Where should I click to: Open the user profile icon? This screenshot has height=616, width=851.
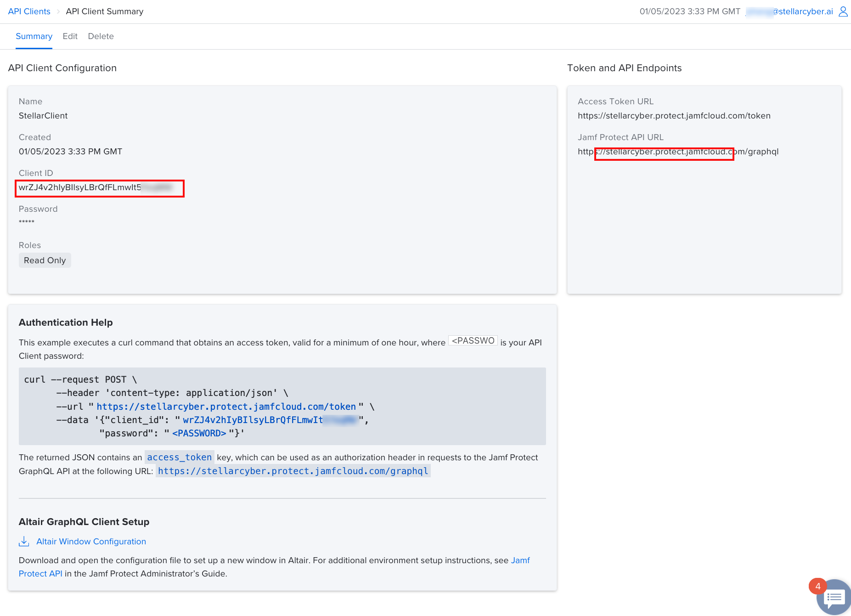(843, 11)
